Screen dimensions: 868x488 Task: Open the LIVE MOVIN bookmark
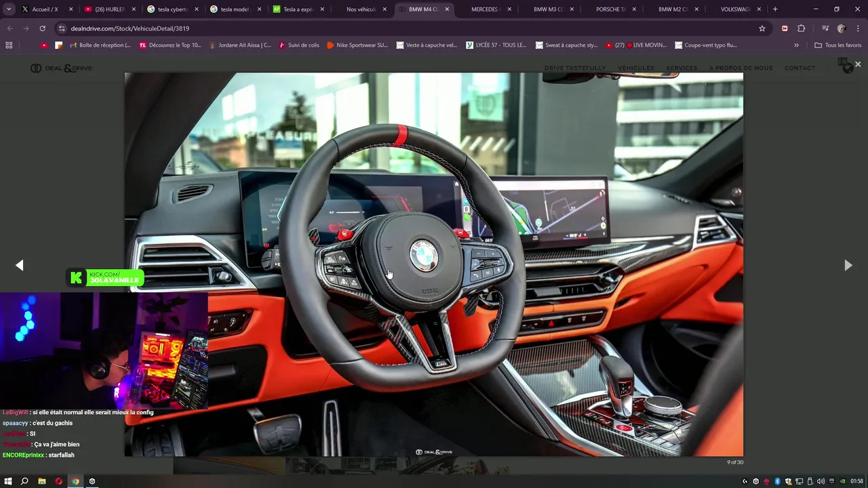tap(635, 45)
